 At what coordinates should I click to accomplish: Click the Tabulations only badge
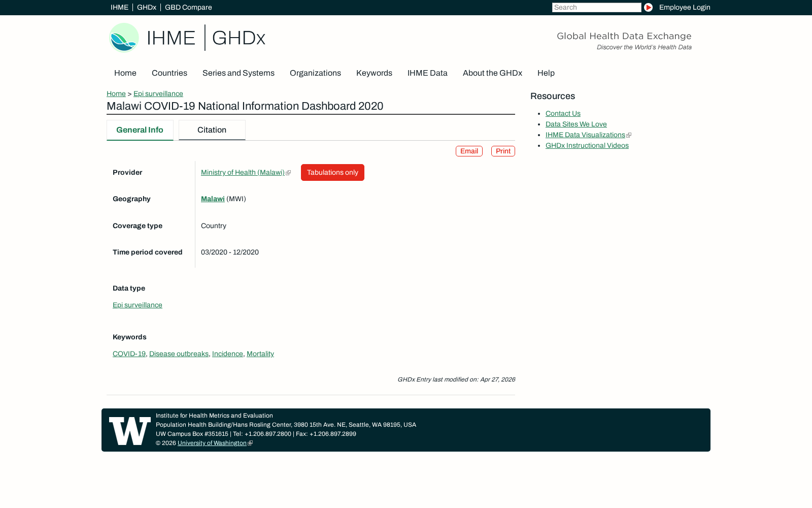pyautogui.click(x=332, y=172)
